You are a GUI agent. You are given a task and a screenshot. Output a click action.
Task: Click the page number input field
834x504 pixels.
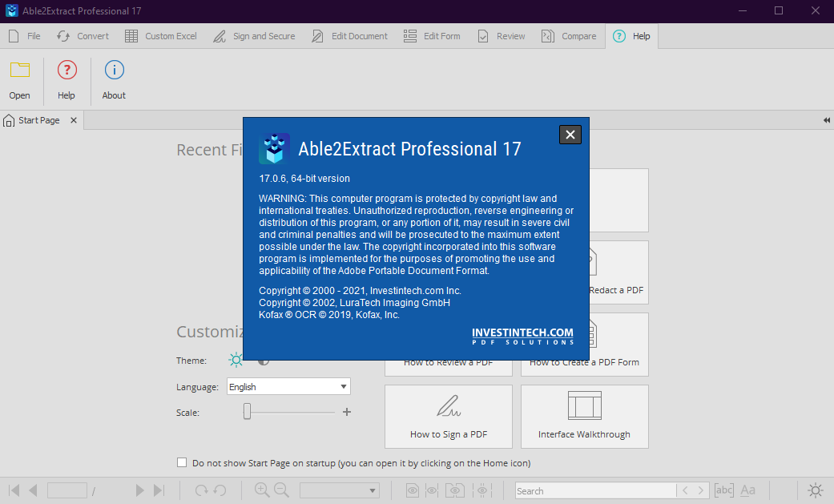67,490
